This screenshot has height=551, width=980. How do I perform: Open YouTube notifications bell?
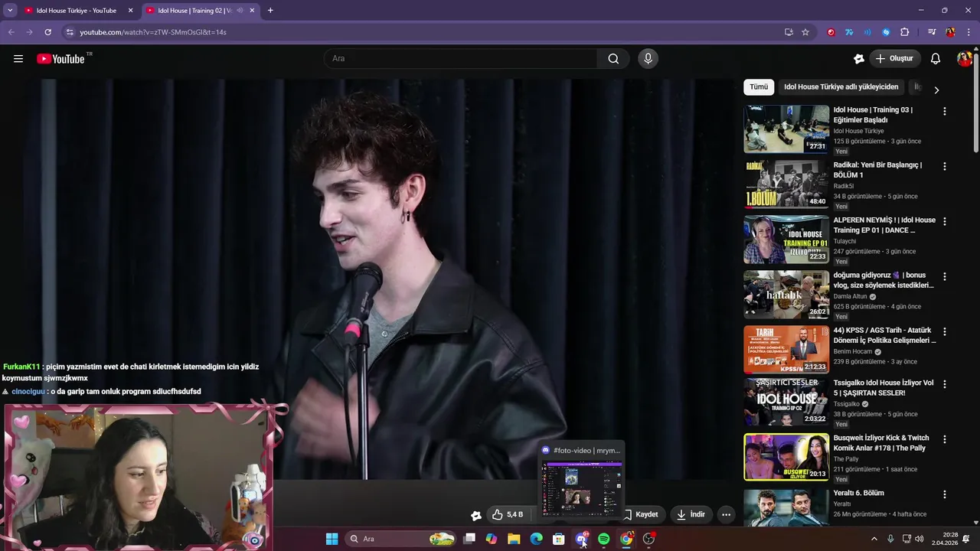pyautogui.click(x=936, y=59)
